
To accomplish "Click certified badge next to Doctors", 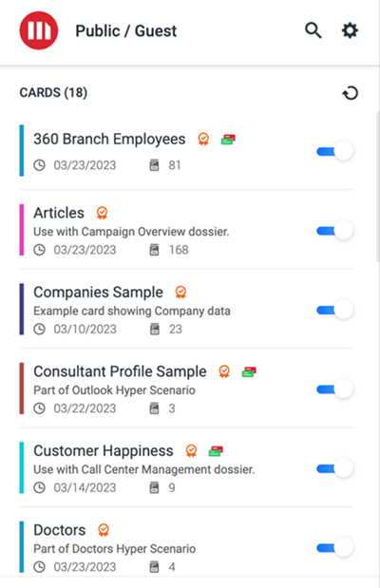I will [104, 530].
